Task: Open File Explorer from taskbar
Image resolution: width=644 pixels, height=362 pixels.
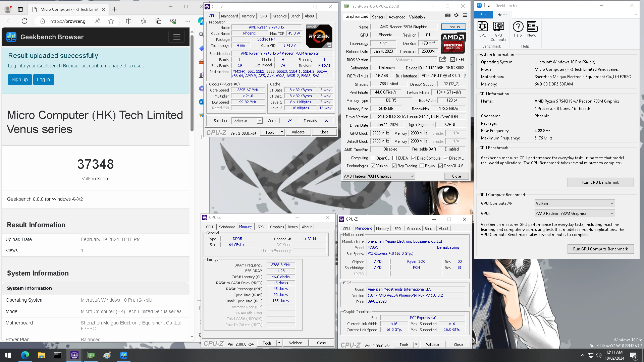Action: [x=41, y=355]
